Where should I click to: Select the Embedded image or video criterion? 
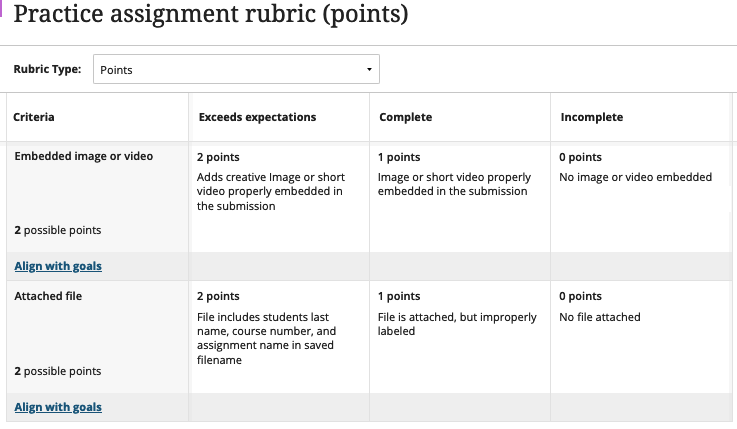(83, 157)
